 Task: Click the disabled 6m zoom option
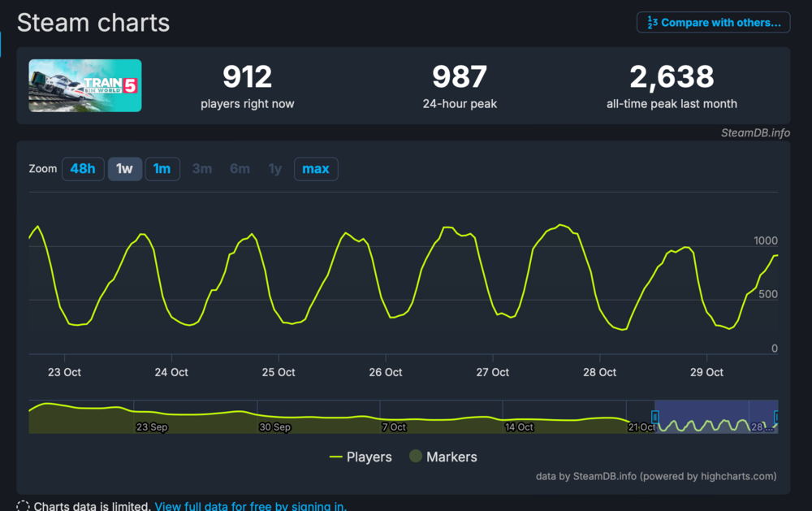click(240, 169)
